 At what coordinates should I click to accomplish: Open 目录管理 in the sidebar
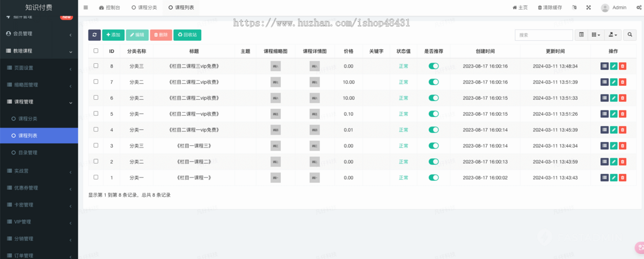coord(39,153)
